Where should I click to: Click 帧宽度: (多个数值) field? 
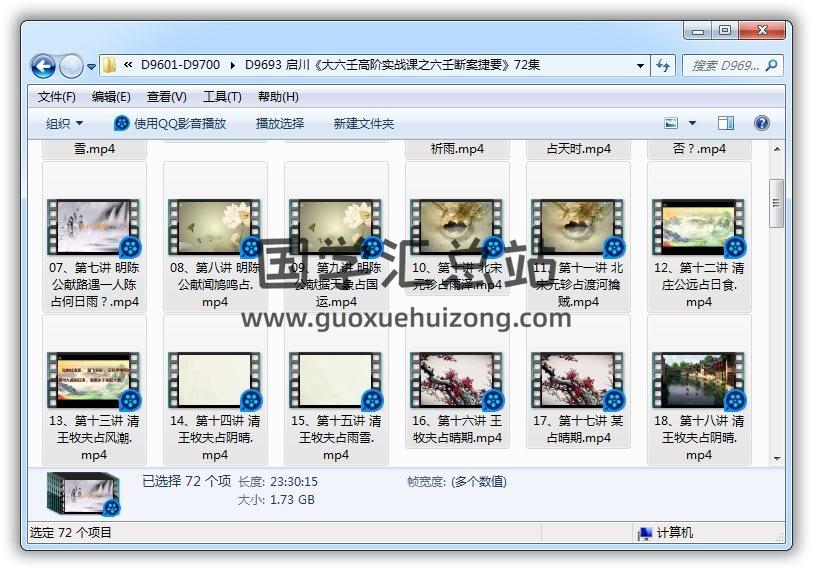457,482
